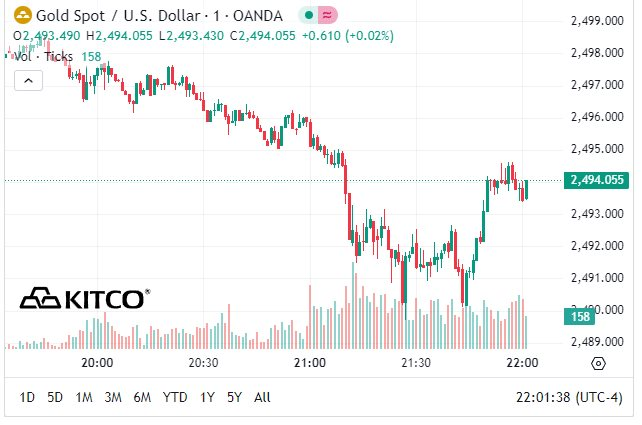The image size is (642, 425).
Task: Click the volume value label 158
Action: pos(579,316)
